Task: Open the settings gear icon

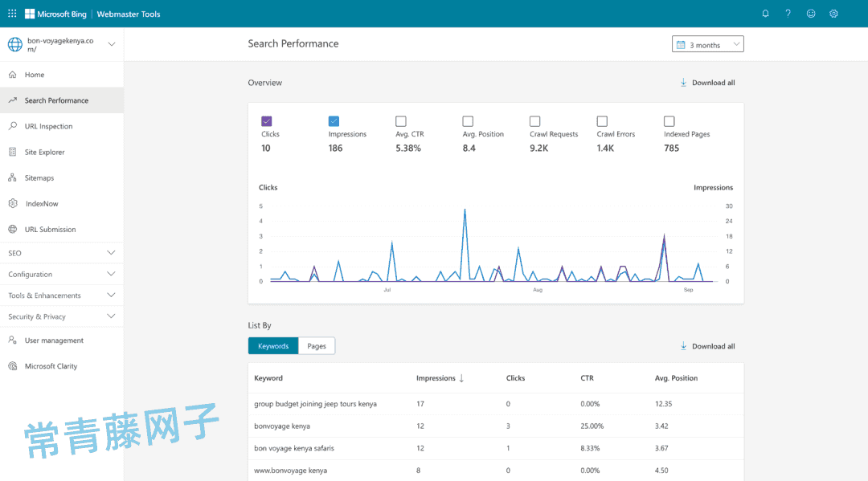Action: [833, 14]
